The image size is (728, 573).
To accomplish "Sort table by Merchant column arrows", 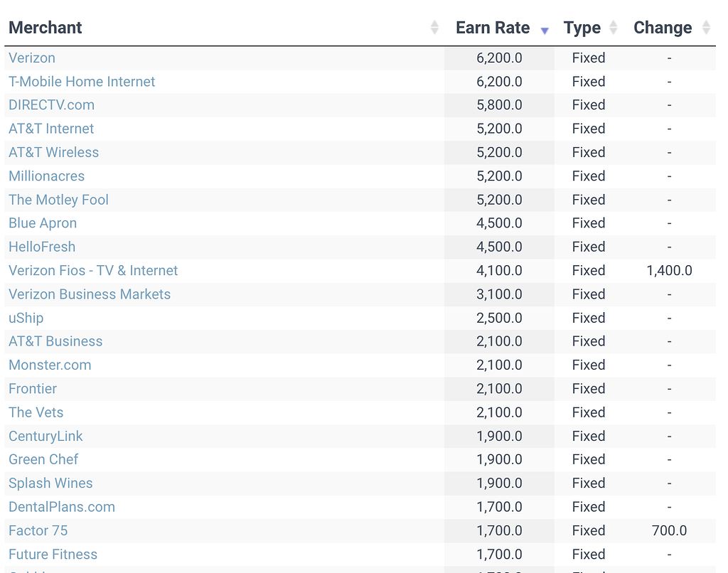I will 434,28.
